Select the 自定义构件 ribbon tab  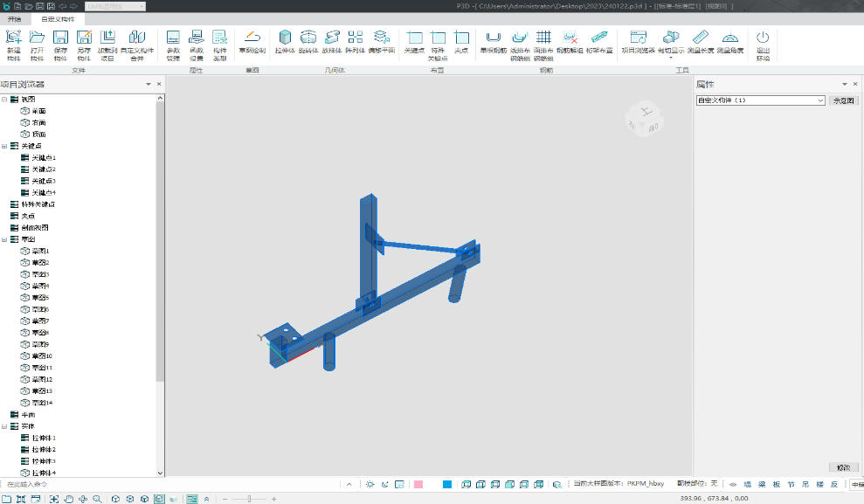[x=58, y=18]
